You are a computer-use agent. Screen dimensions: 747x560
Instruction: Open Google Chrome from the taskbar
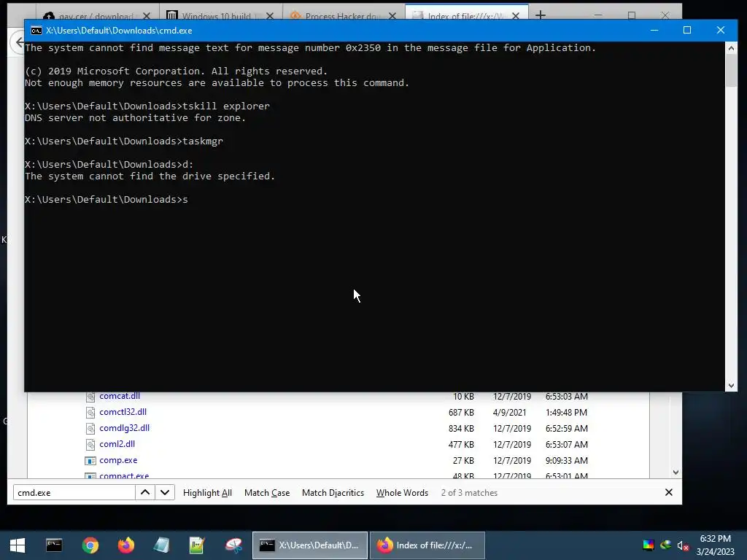90,545
